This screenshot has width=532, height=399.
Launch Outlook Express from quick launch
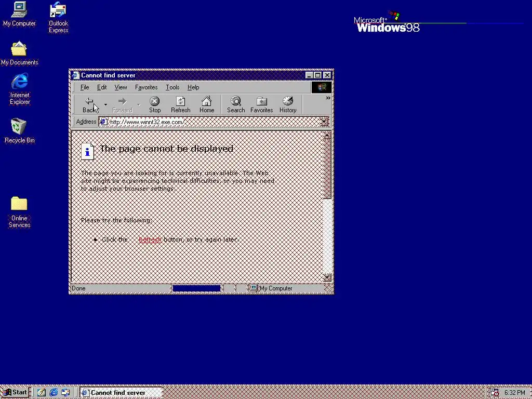pyautogui.click(x=65, y=393)
